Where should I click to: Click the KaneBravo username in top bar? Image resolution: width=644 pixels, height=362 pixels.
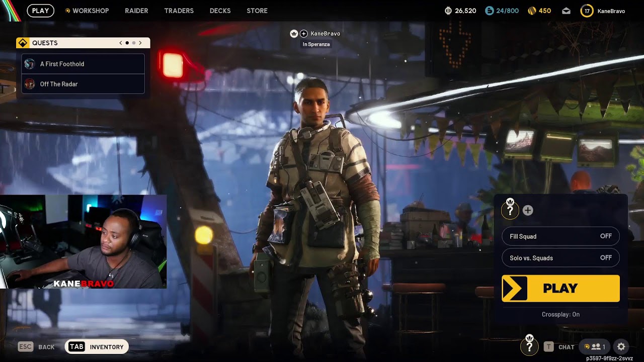611,11
